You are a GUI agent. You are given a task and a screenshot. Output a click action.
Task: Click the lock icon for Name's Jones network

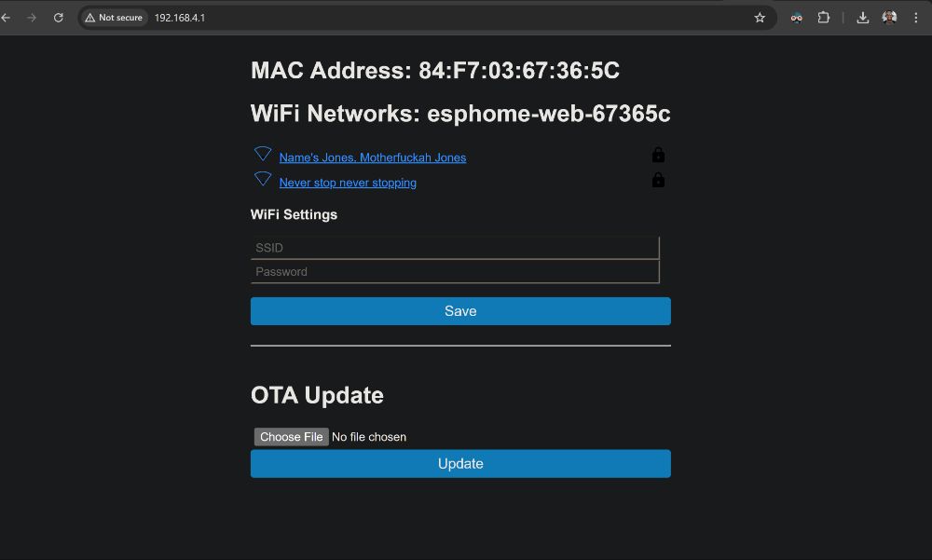pos(658,155)
